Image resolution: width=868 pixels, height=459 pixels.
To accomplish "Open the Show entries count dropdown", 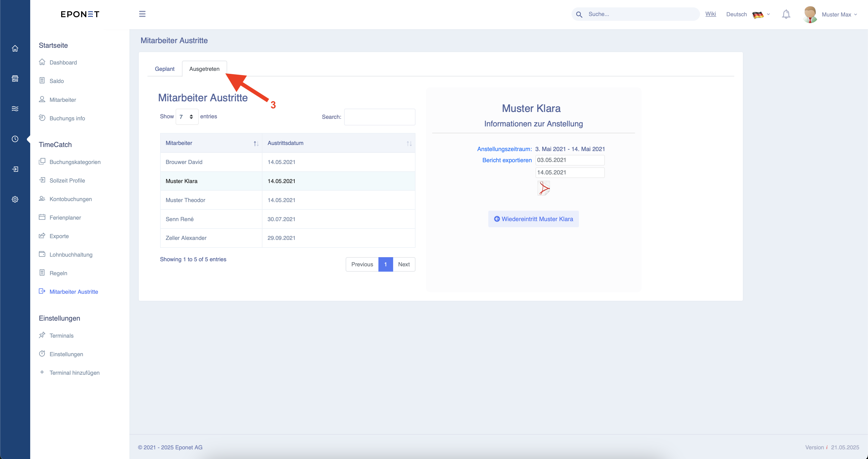I will (187, 117).
